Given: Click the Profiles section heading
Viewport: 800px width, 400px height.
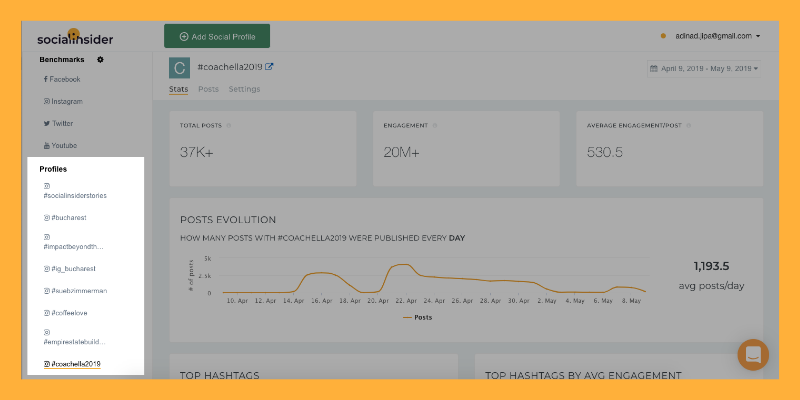Looking at the screenshot, I should (53, 169).
